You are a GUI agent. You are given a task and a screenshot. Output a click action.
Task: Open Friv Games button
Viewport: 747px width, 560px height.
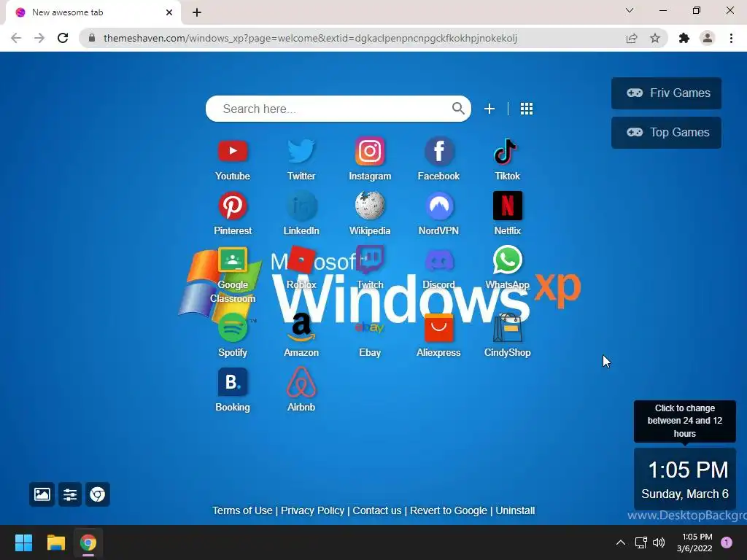click(x=666, y=93)
